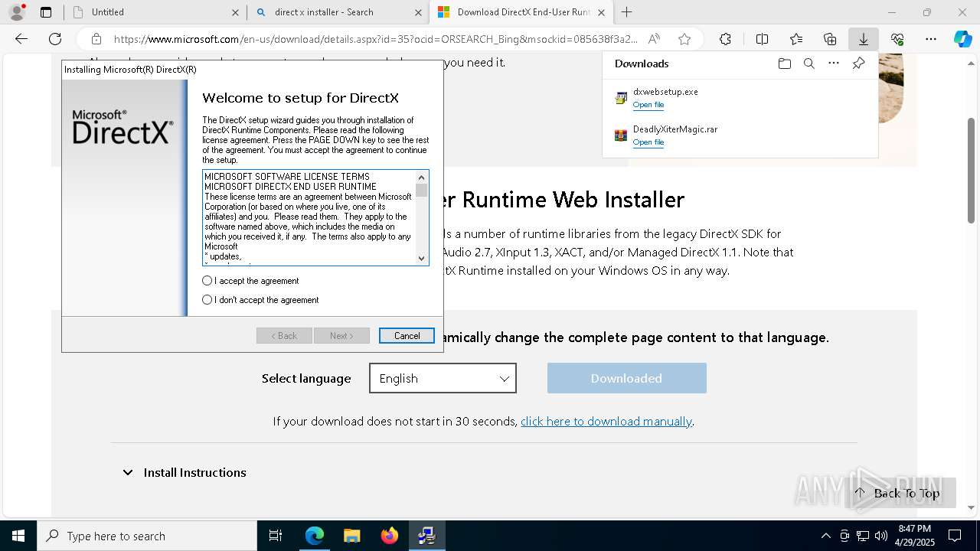Toggle the Downloads toolbar button
Screen dimensions: 980x551
tap(864, 39)
